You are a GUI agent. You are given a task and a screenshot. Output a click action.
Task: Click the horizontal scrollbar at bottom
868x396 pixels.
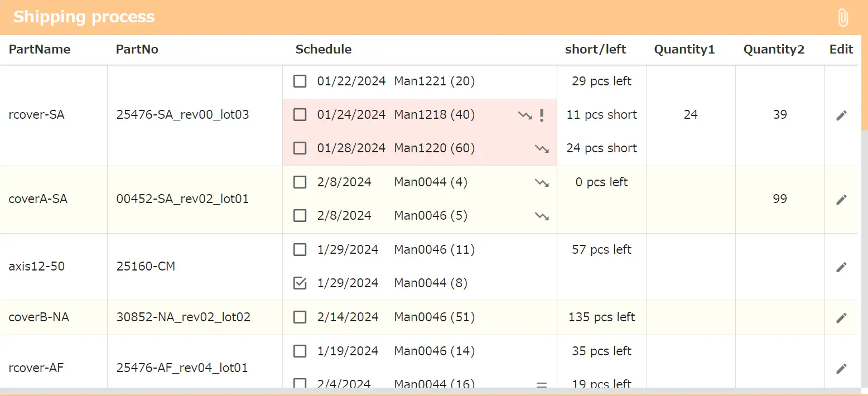click(430, 391)
